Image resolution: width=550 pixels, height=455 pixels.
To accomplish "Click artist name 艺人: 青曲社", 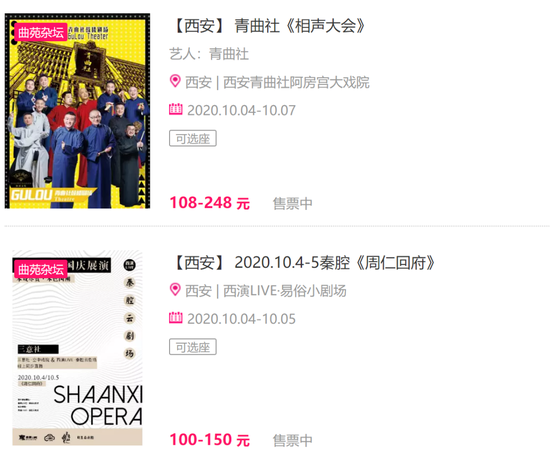I will pos(209,54).
